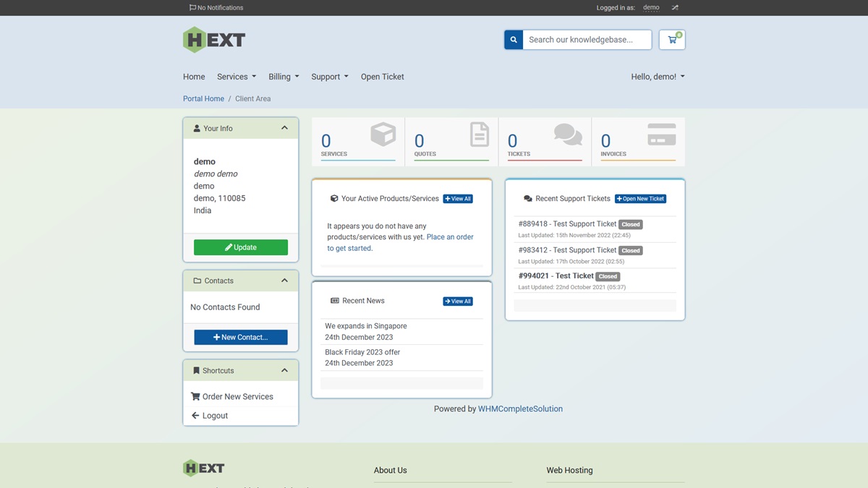868x488 pixels.
Task: Click the HEXT logo in the header
Action: point(214,40)
